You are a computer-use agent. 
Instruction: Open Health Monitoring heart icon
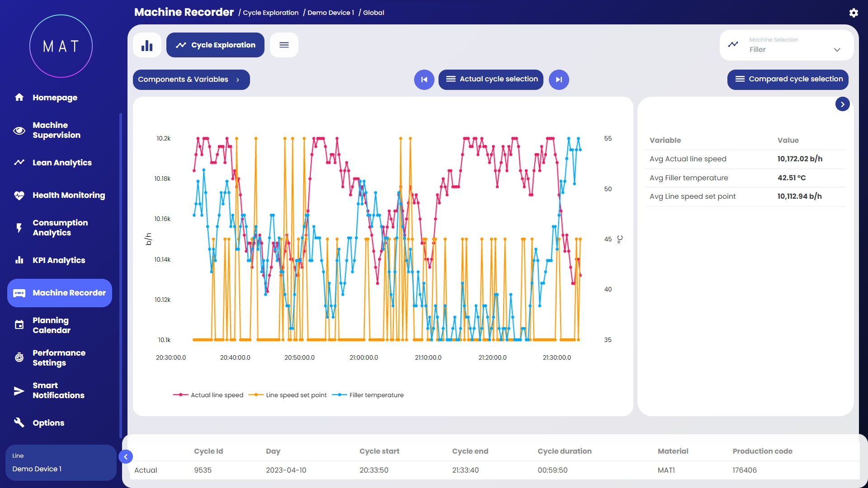(x=19, y=195)
